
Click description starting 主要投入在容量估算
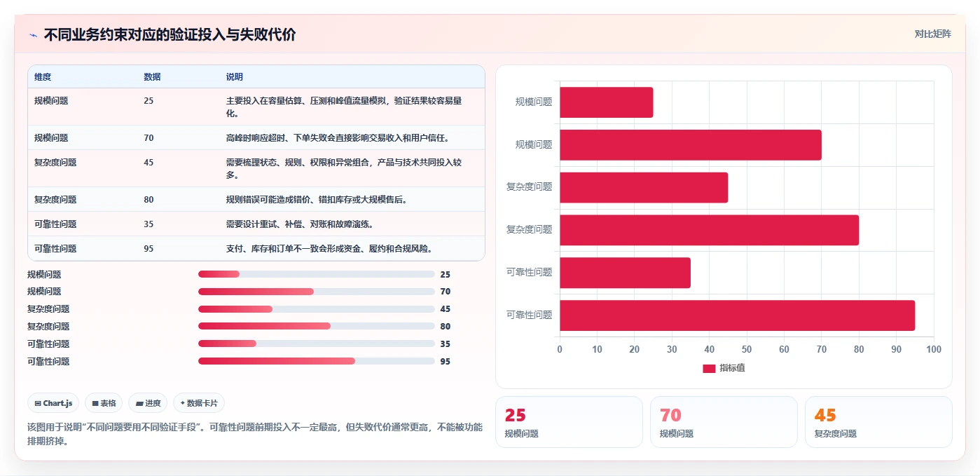point(344,107)
